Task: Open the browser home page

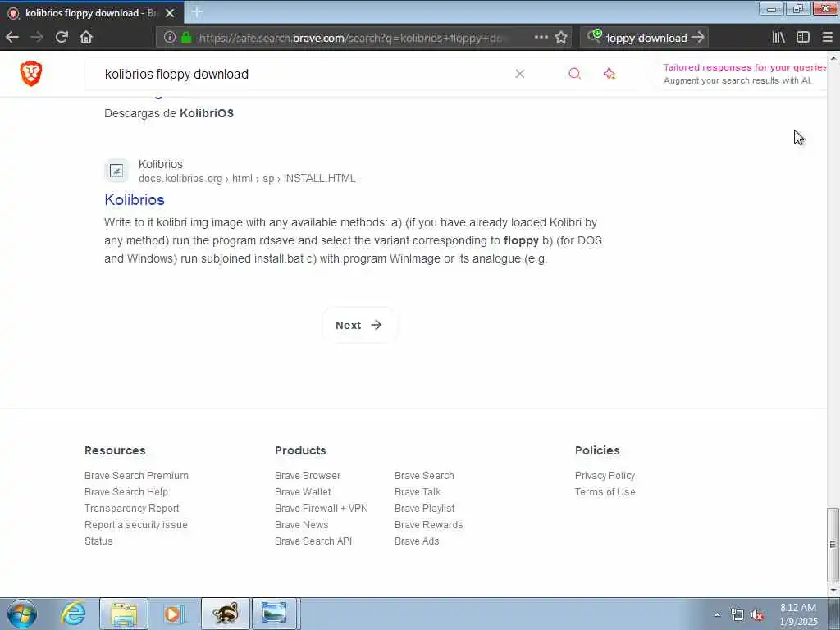Action: click(86, 37)
